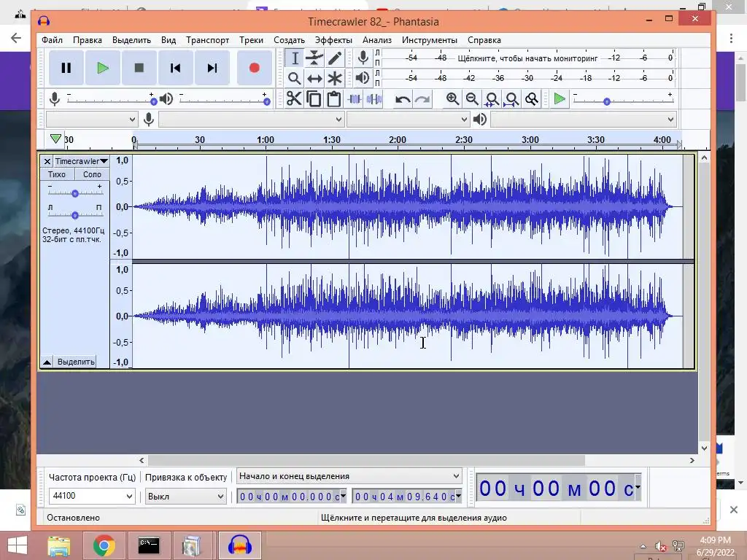Open the Начало и конец выделения dropdown
The height and width of the screenshot is (560, 747).
pos(349,476)
